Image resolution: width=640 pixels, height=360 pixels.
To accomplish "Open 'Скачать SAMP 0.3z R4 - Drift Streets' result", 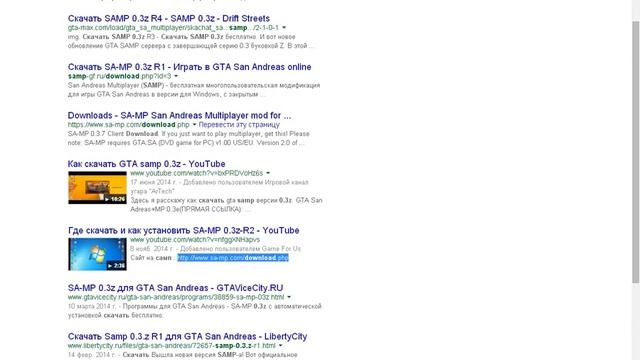I will click(x=169, y=18).
